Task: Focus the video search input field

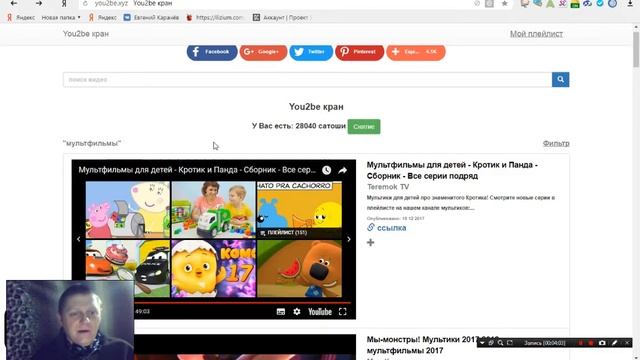Action: [307, 80]
